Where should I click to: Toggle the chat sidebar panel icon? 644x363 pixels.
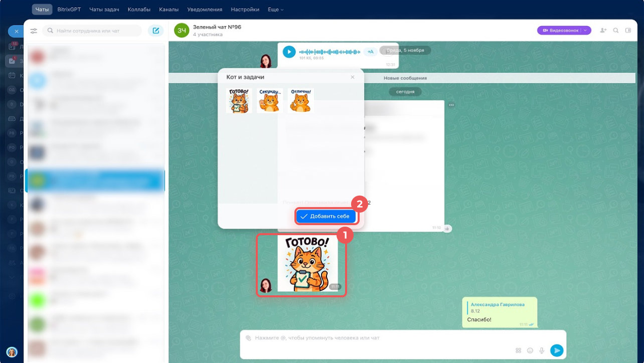coord(628,31)
